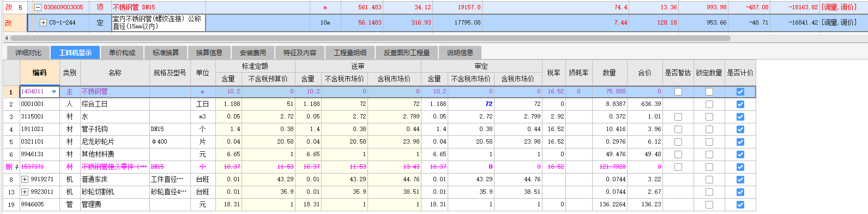Uncheck 是否计价 for the 砂轮切割机 row
This screenshot has height=214, width=868.
(x=740, y=192)
